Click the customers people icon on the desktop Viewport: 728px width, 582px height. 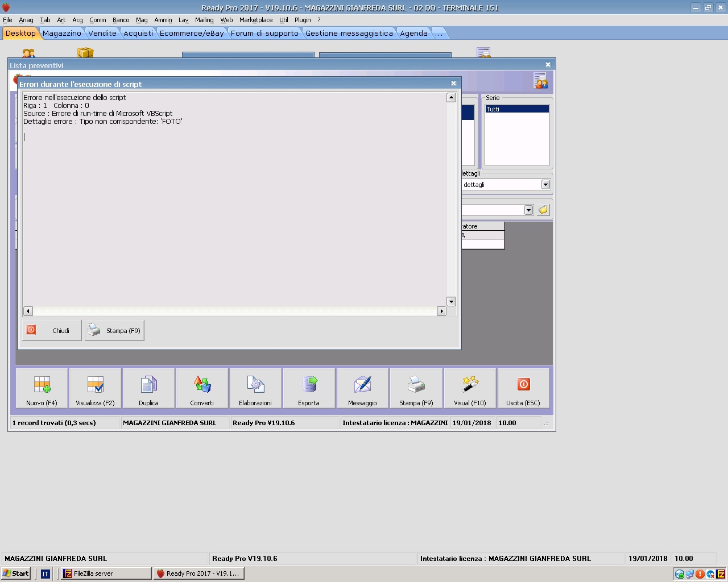(28, 53)
